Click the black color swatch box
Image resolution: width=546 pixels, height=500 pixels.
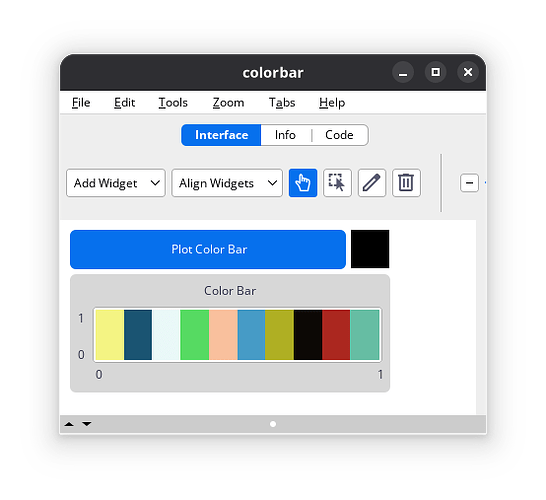tap(370, 249)
